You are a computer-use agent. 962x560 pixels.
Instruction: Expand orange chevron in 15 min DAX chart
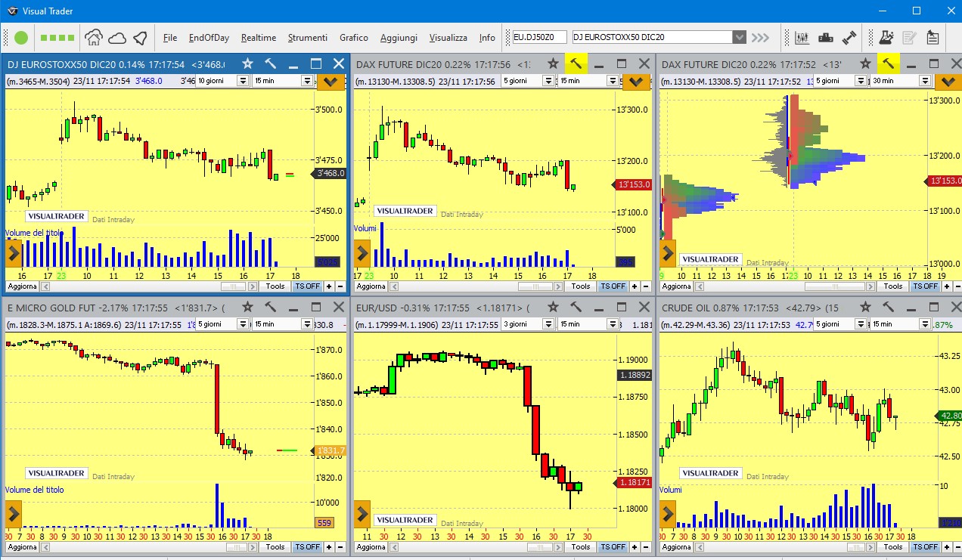[636, 82]
